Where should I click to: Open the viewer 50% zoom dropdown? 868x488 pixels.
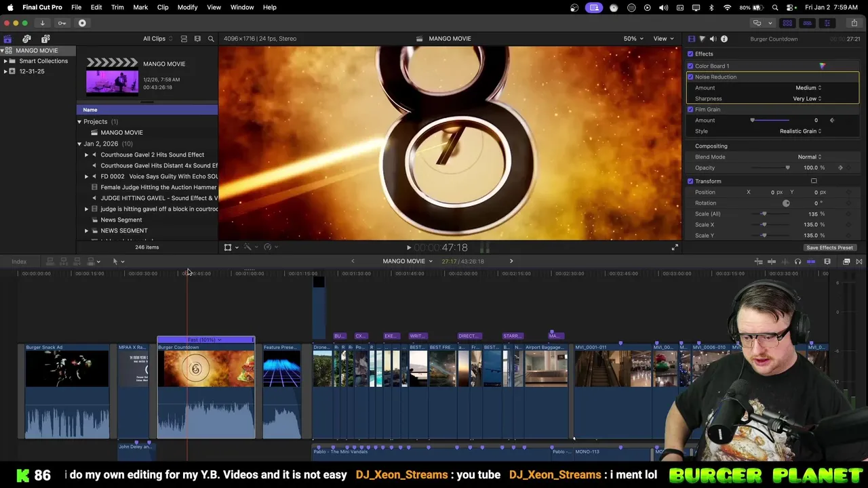click(633, 39)
